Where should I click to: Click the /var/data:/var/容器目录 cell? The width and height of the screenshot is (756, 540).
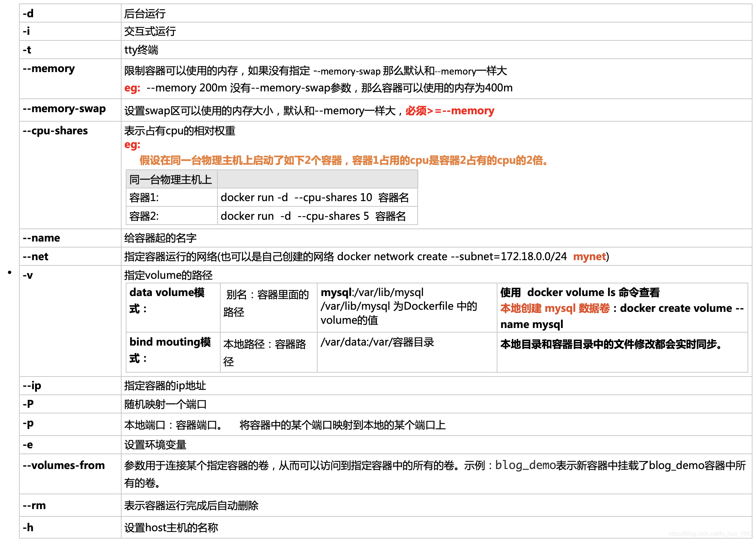pos(407,352)
